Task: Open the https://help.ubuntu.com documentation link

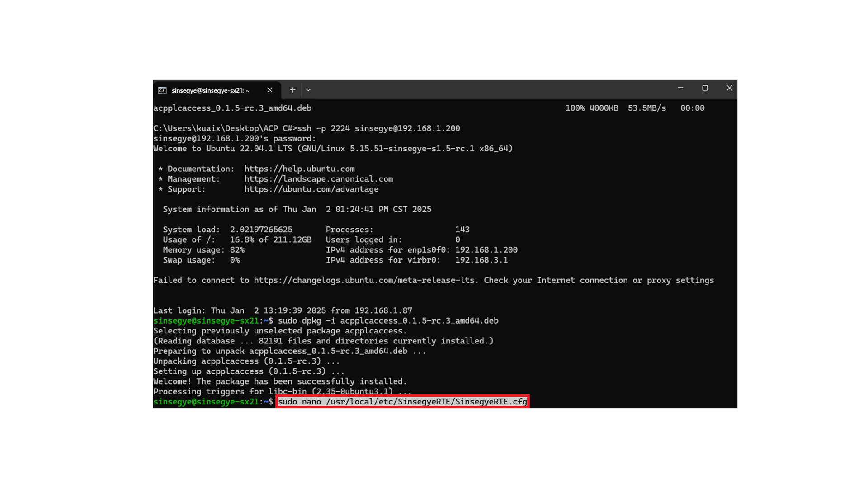Action: tap(299, 169)
